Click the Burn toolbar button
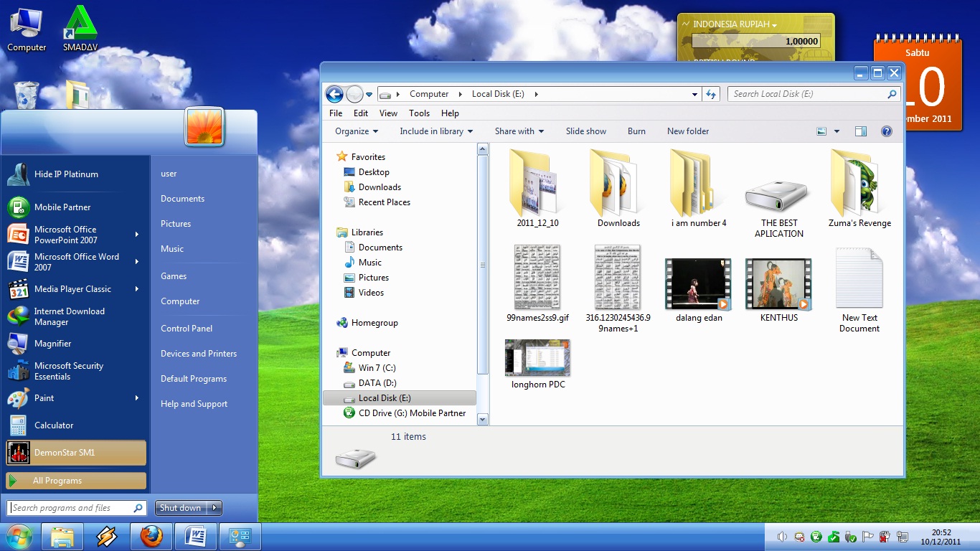This screenshot has height=551, width=980. coord(636,131)
